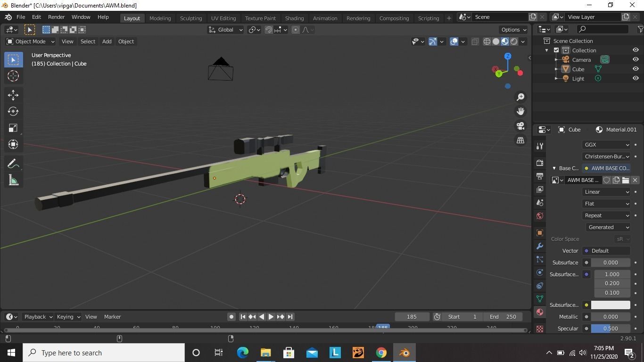This screenshot has width=644, height=362.
Task: Switch perspective/orthographic grid icon
Action: (520, 140)
